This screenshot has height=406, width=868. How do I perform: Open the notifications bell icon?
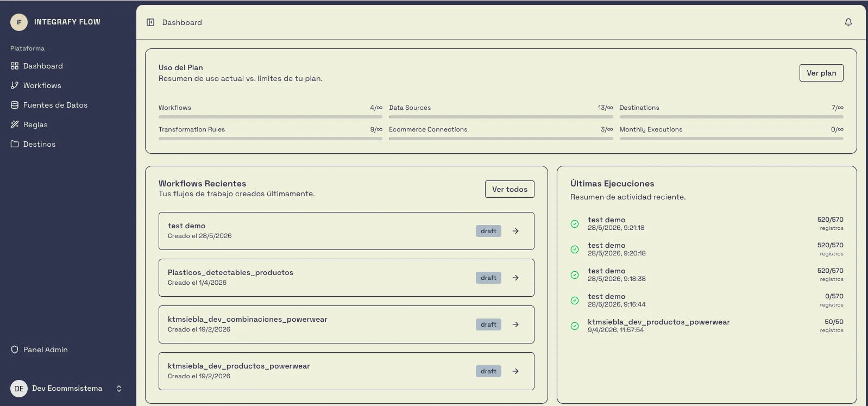tap(848, 22)
